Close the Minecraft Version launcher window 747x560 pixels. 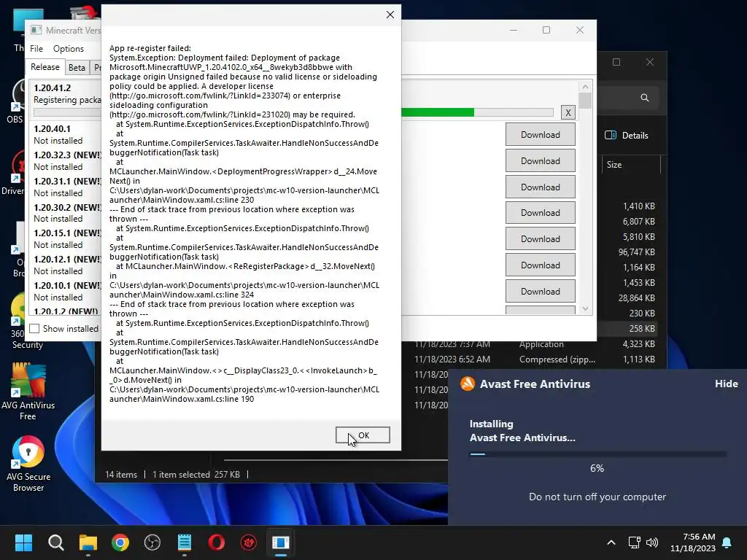coord(580,30)
